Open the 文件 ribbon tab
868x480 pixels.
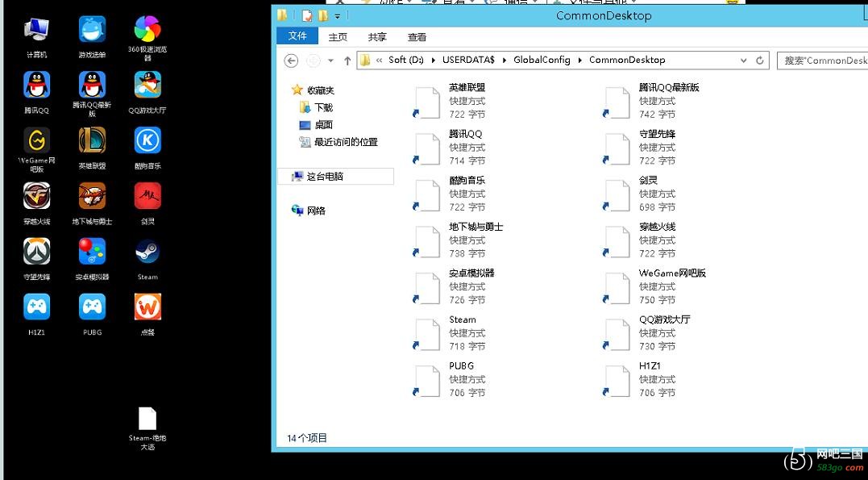point(297,36)
